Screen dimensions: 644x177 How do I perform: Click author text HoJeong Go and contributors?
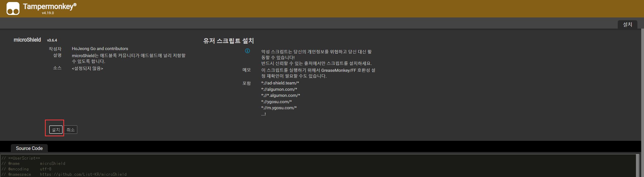(100, 49)
